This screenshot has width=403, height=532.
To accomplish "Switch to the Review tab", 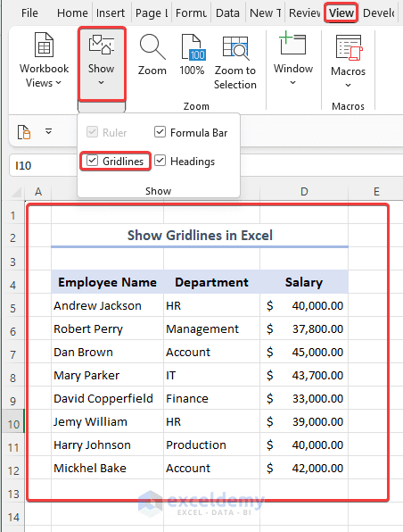I will [x=304, y=12].
